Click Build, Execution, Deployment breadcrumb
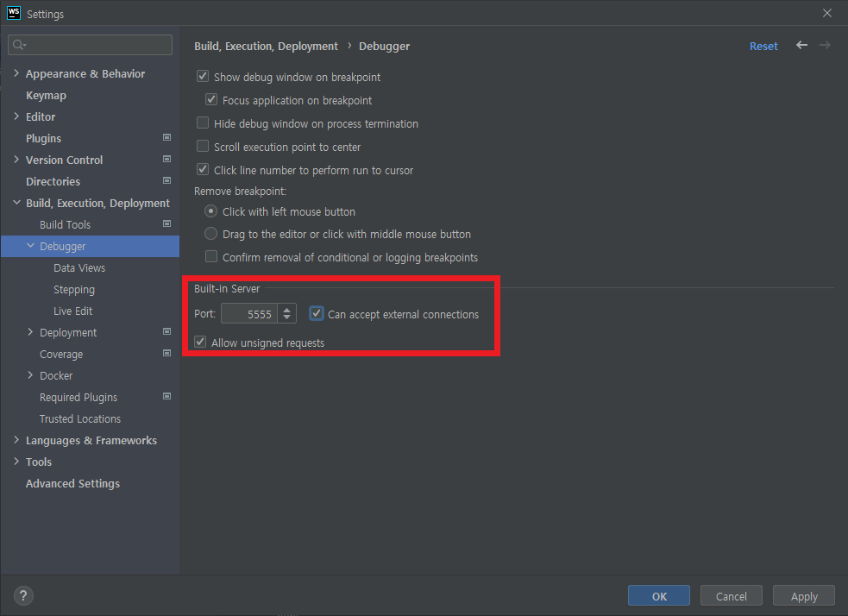 [266, 46]
